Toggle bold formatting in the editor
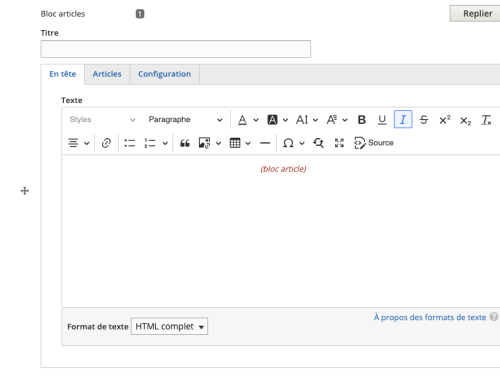 tap(362, 120)
